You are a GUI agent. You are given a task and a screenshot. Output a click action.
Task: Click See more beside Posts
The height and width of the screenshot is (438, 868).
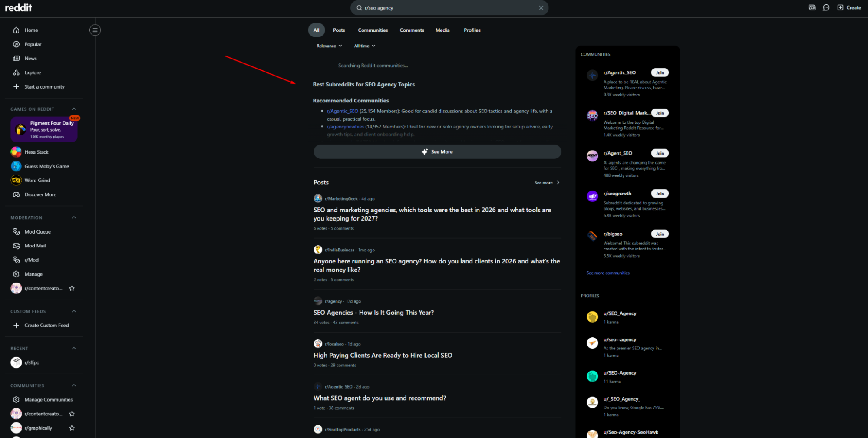pos(547,183)
